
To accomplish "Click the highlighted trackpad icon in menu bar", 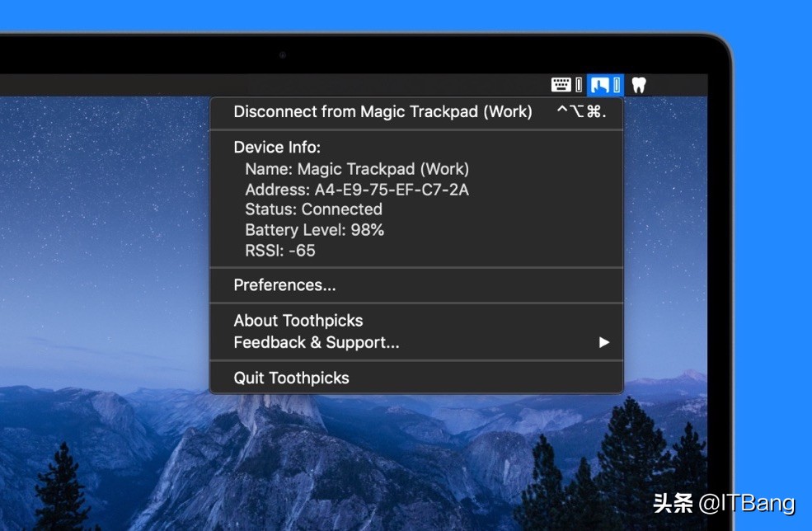I will tap(599, 85).
